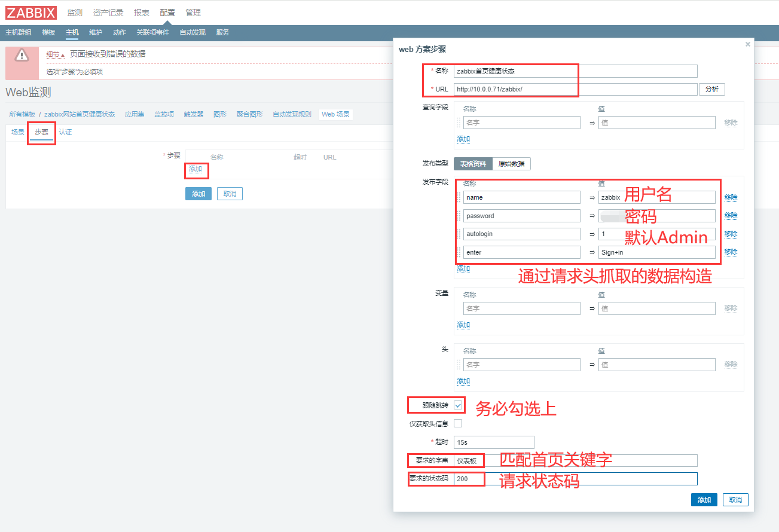779x532 pixels.
Task: Open 所有模板 breadcrumb link
Action: [x=22, y=114]
